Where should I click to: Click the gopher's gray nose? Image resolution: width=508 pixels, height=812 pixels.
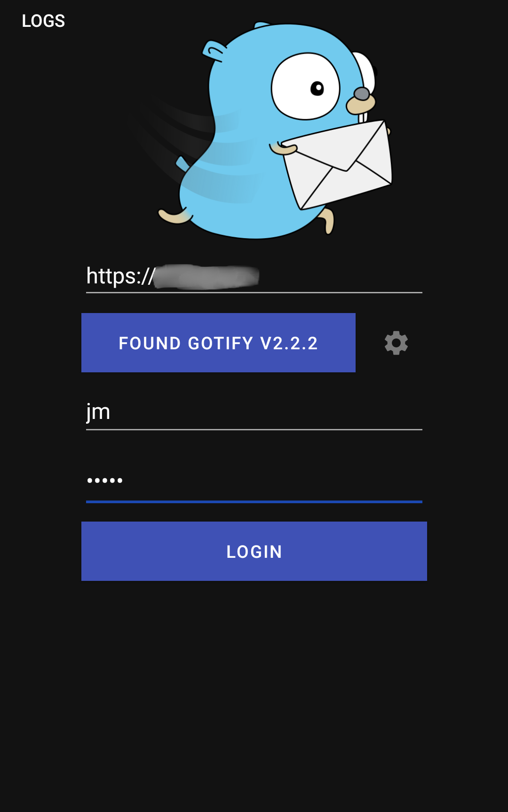[362, 94]
